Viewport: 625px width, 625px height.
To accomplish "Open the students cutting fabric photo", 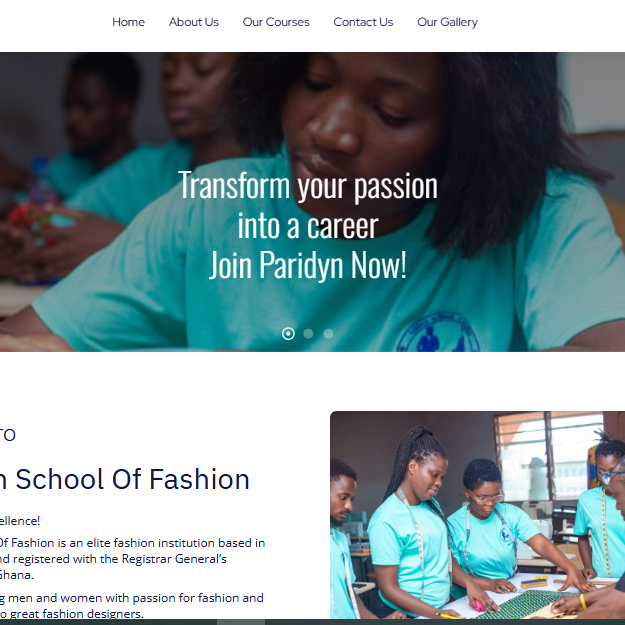I will (x=478, y=515).
